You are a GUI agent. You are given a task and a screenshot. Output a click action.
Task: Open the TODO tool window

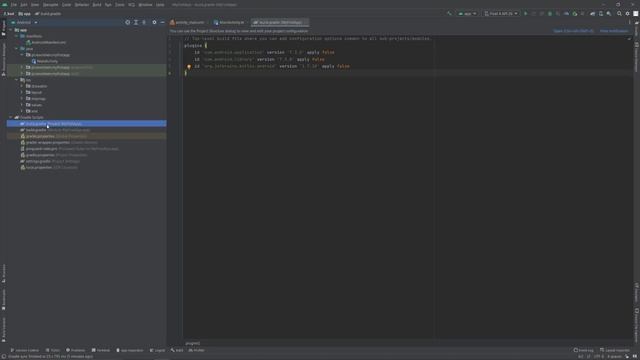pos(53,350)
